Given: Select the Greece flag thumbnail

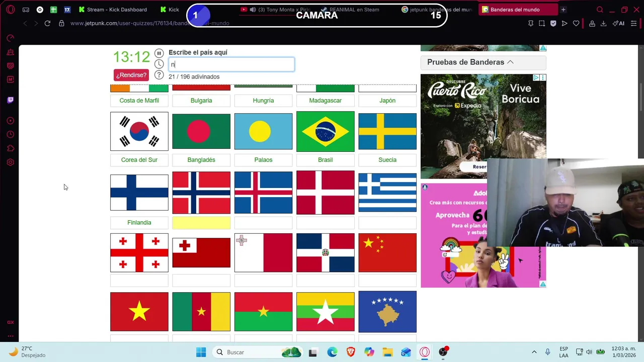Looking at the screenshot, I should [387, 193].
